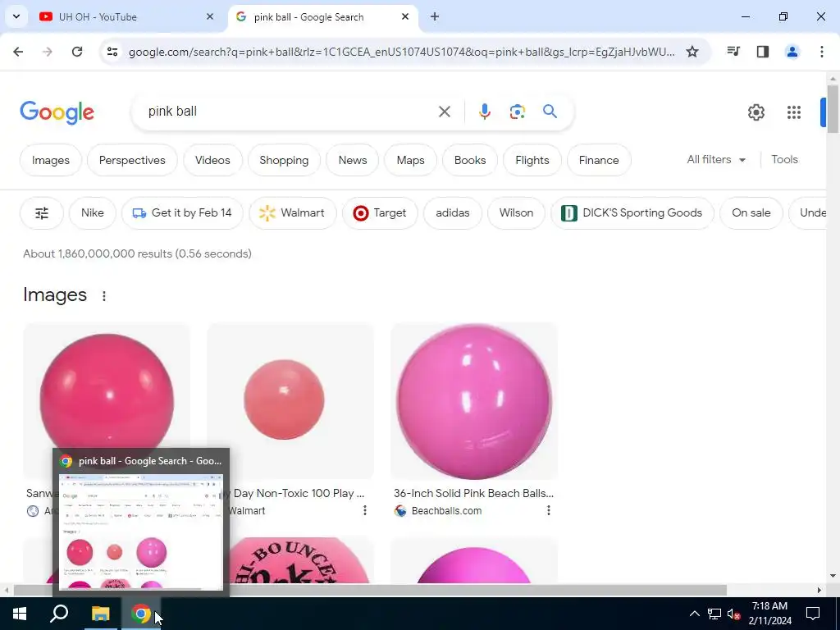The height and width of the screenshot is (630, 840).
Task: Open Google quick settings gear
Action: click(x=756, y=112)
